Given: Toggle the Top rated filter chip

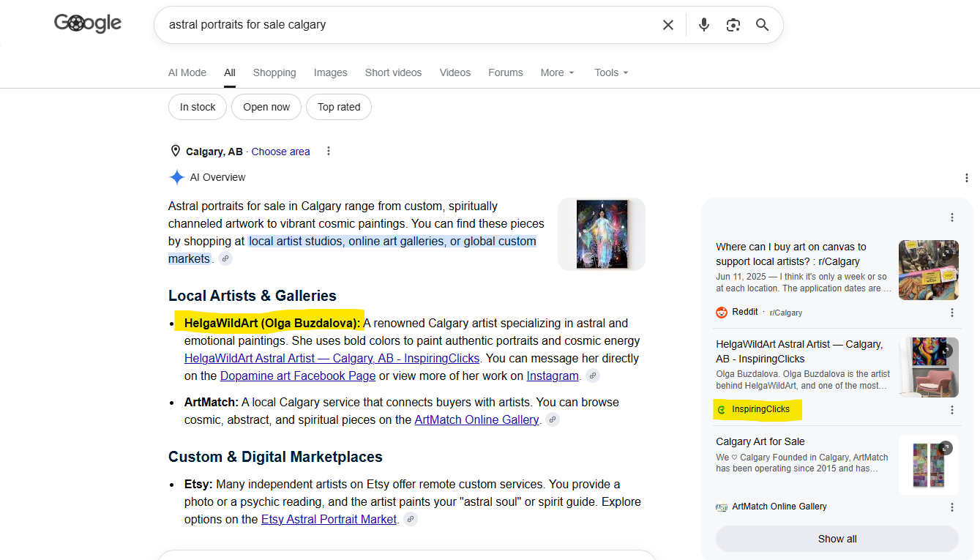Looking at the screenshot, I should point(339,107).
